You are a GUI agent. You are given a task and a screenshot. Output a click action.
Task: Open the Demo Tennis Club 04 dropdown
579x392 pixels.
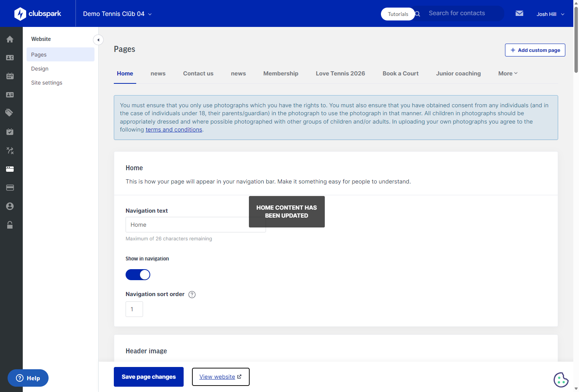click(117, 14)
